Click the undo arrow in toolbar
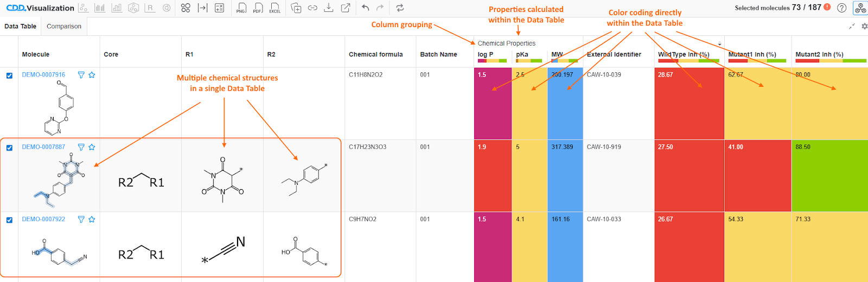This screenshot has width=868, height=282. pos(365,8)
